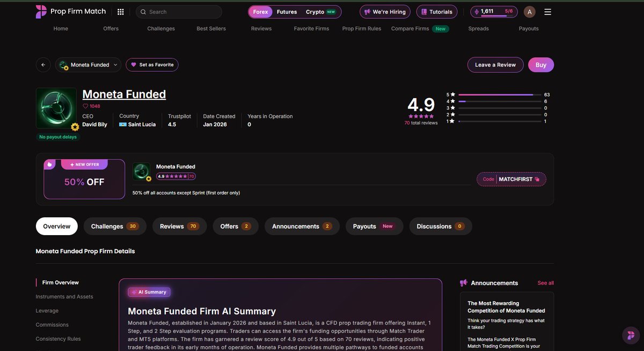Open the user avatar A
This screenshot has height=351, width=644.
[x=530, y=12]
